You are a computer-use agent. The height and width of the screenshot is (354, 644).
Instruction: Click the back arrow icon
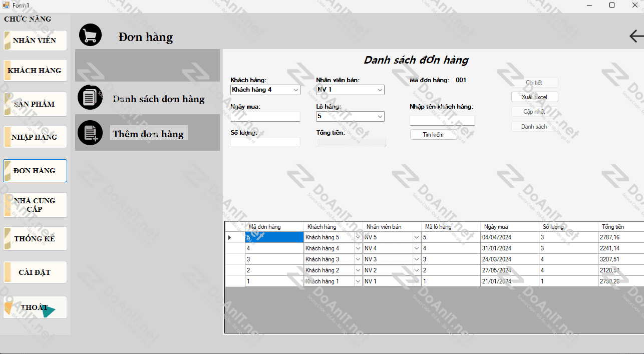[636, 36]
